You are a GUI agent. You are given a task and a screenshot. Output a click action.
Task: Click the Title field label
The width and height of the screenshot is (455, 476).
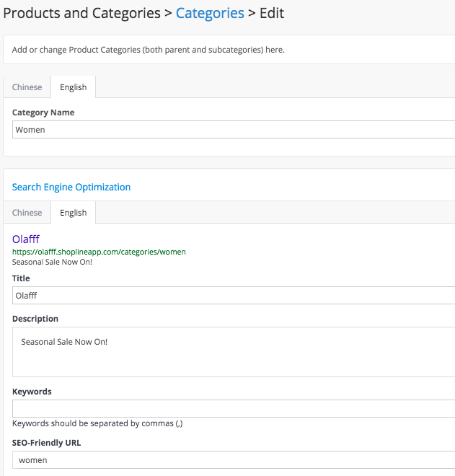click(21, 278)
